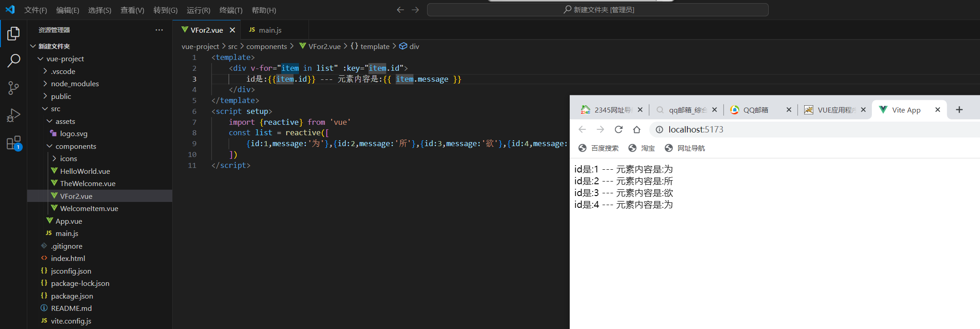The image size is (980, 329).
Task: Go back using the VS Code navigation arrow
Action: [400, 10]
